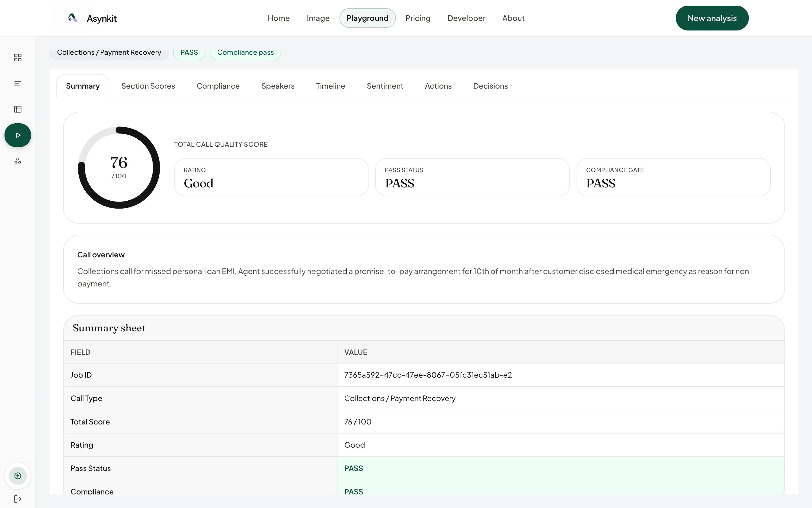Open the Developer nav item

pyautogui.click(x=466, y=18)
